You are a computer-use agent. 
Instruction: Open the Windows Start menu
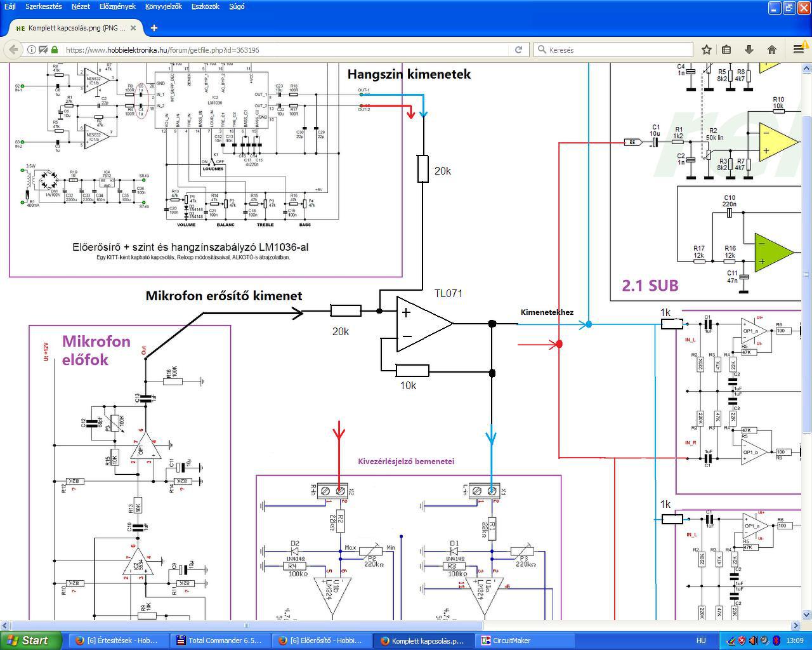click(30, 640)
